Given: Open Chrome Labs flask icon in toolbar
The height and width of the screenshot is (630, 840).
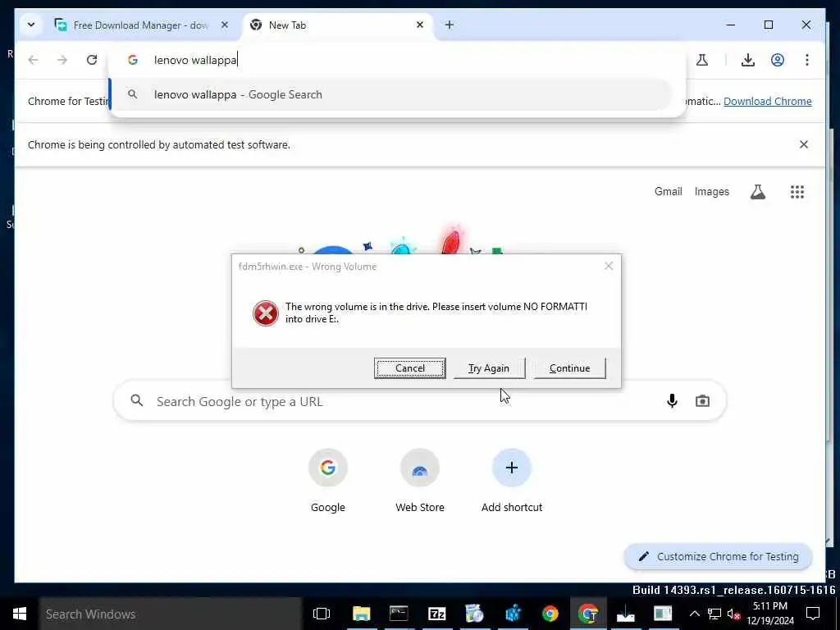Looking at the screenshot, I should tap(702, 60).
